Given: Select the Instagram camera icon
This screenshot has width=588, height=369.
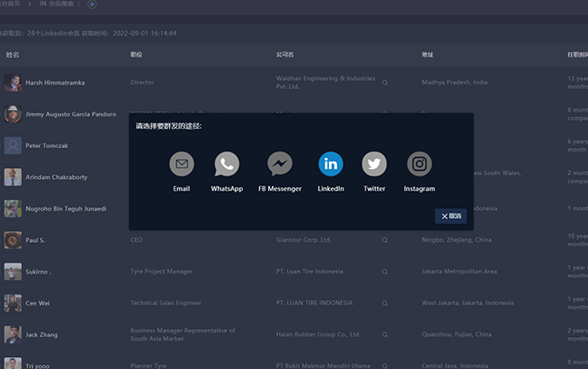Looking at the screenshot, I should [419, 164].
